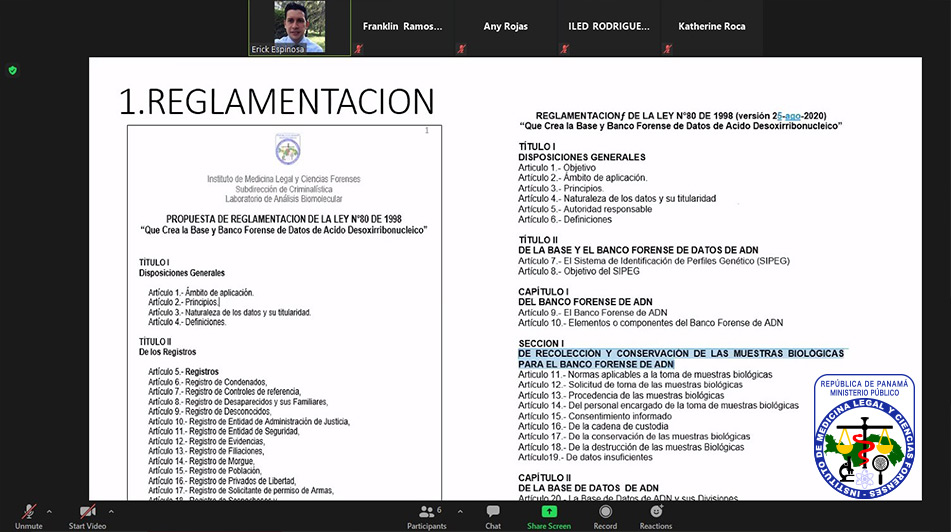Click 'Artículo 5.- Autoridad responsable' line
The height and width of the screenshot is (532, 951).
[585, 209]
